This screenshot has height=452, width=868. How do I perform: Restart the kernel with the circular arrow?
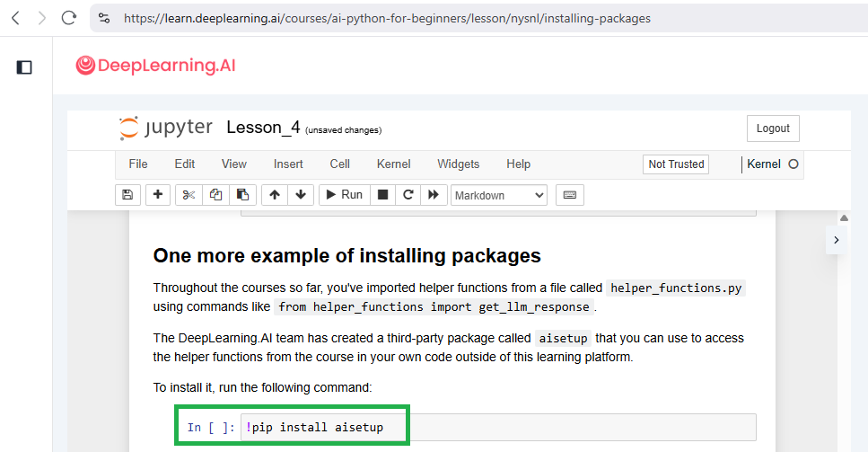(408, 195)
